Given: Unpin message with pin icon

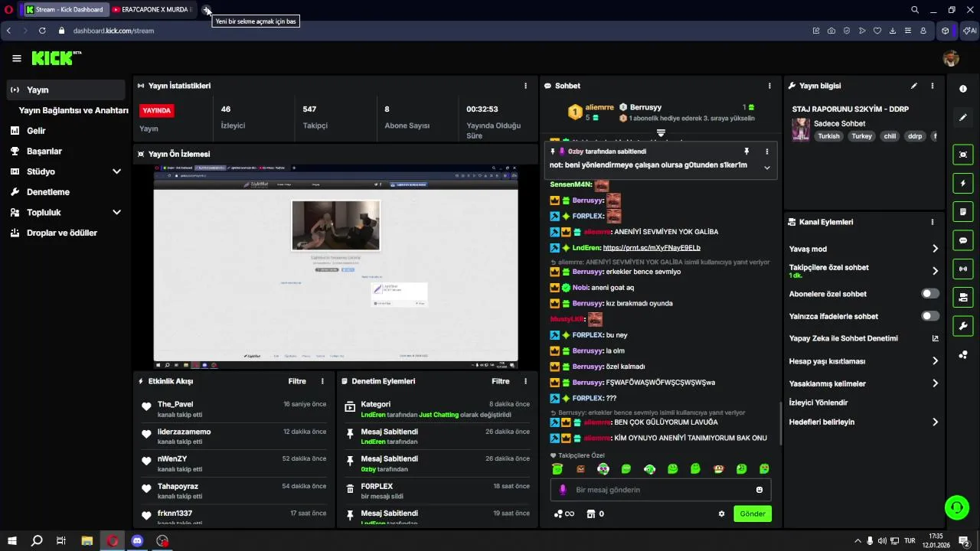Looking at the screenshot, I should tap(746, 152).
